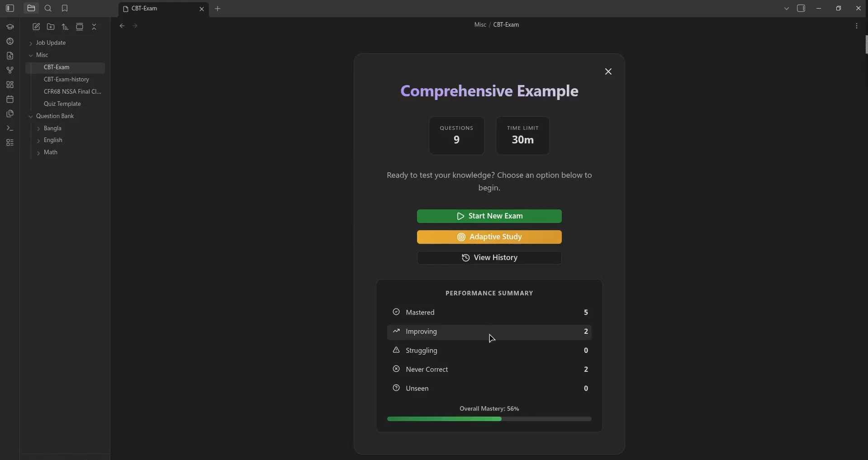Create a new folder icon
The image size is (868, 460).
click(x=51, y=27)
